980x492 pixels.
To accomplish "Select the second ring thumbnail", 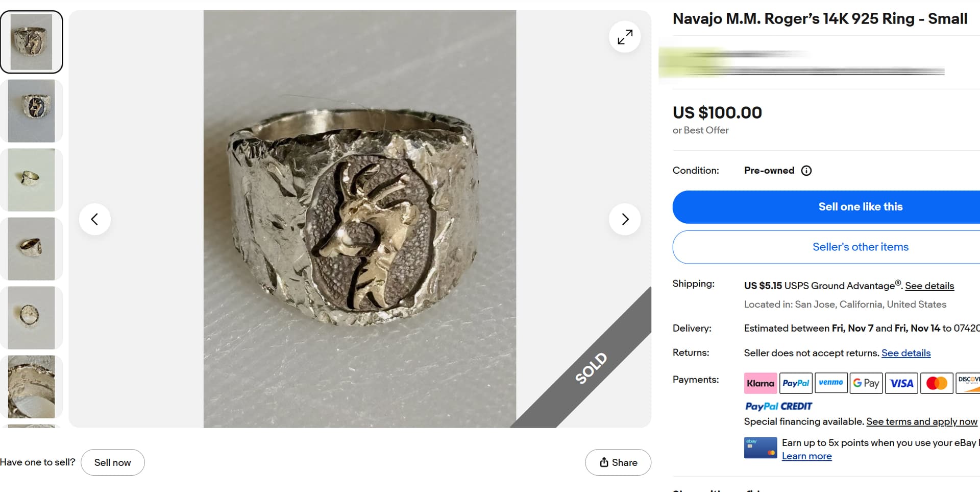I will tap(32, 111).
